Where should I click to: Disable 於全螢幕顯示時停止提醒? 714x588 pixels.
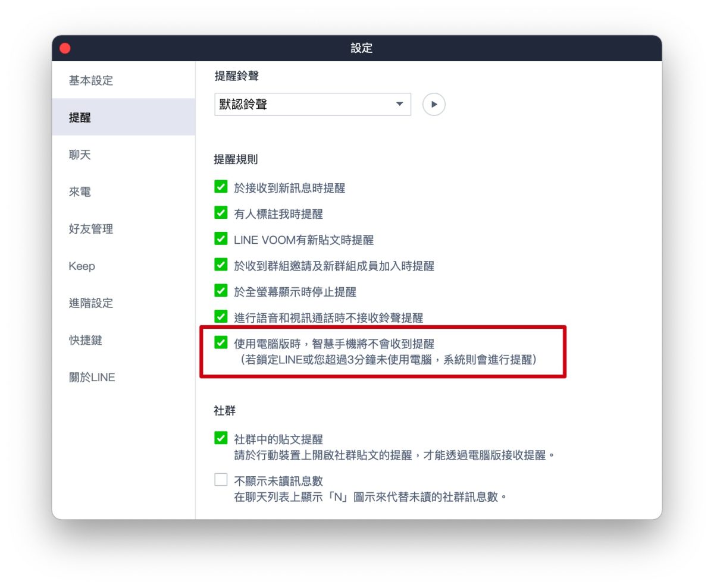point(221,291)
